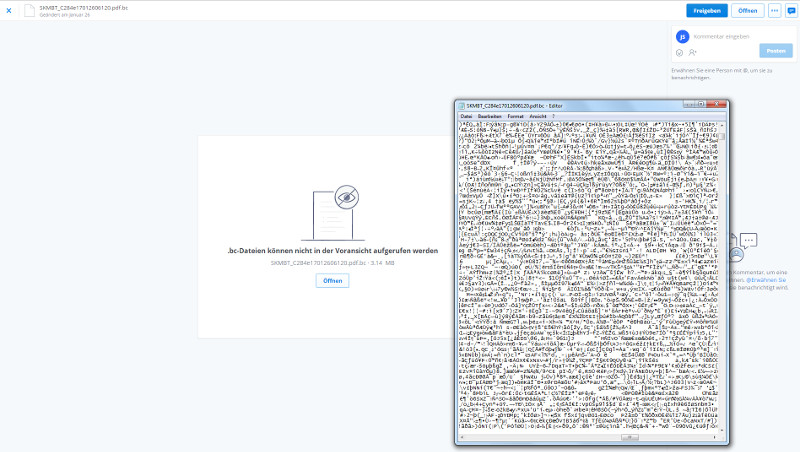The height and width of the screenshot is (452, 800).
Task: Close the file preview with the X icon
Action: click(9, 10)
